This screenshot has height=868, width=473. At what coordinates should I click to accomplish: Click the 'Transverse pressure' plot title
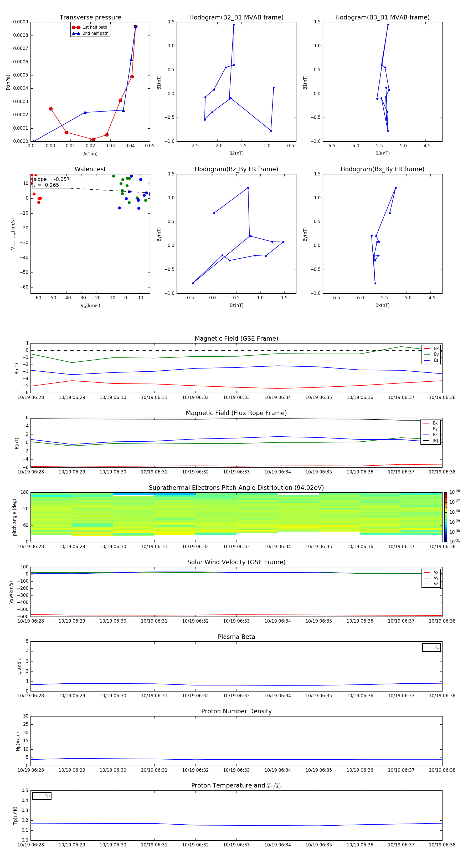click(90, 18)
